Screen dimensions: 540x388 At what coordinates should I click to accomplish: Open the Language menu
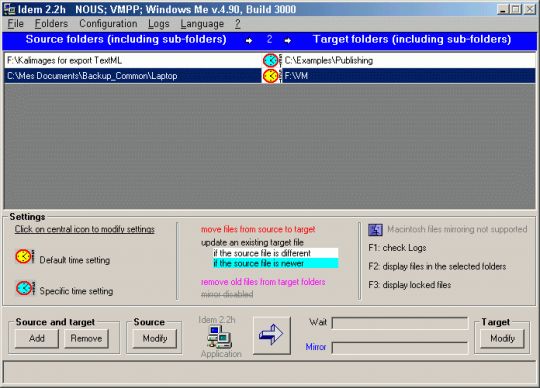pos(202,24)
